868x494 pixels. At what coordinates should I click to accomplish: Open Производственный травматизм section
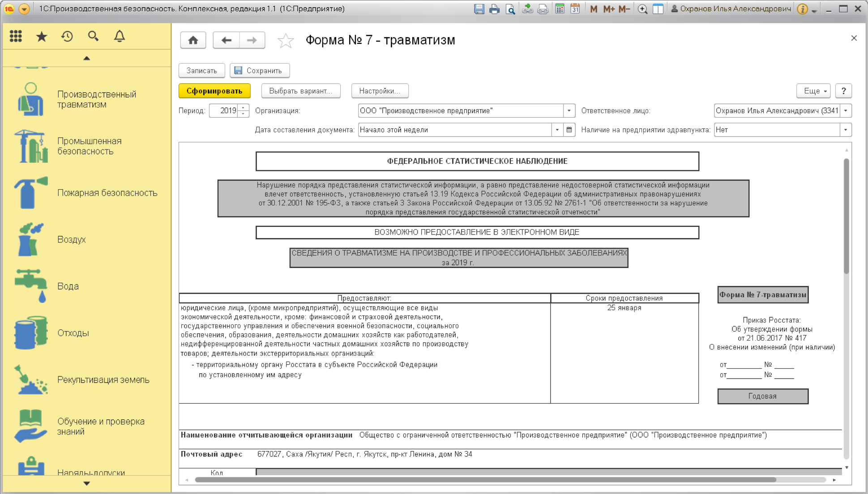[x=87, y=99]
